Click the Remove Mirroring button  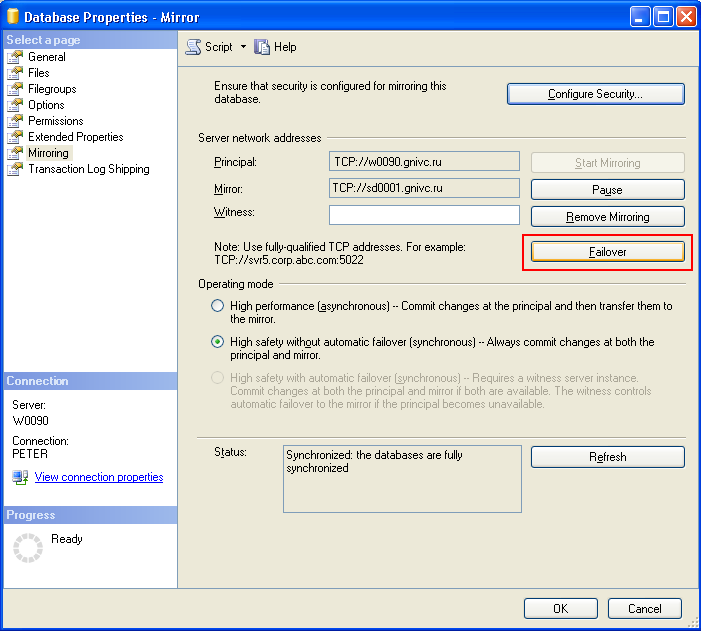point(608,217)
